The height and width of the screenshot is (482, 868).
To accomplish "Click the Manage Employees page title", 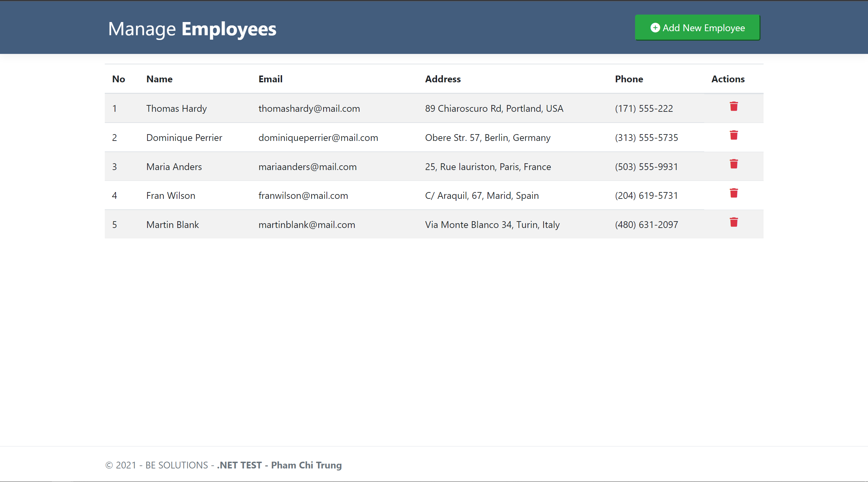I will point(192,29).
